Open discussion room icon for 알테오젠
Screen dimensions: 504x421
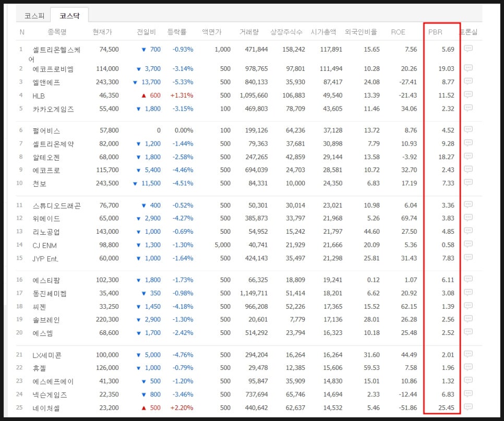(468, 157)
